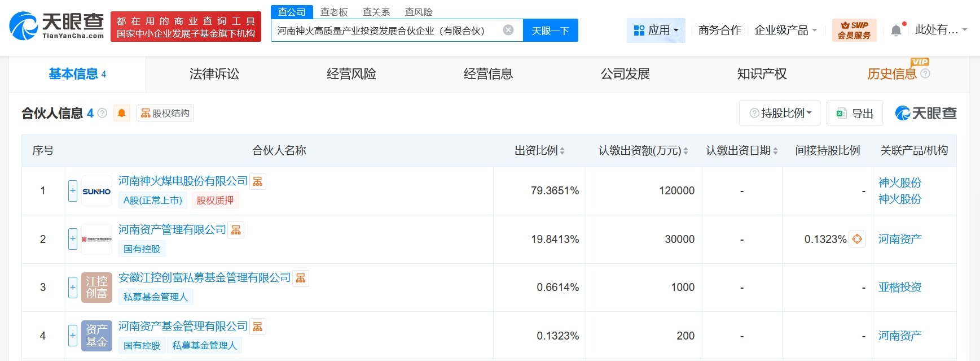
Task: Open 河南资产 related link in row 4
Action: [x=900, y=336]
